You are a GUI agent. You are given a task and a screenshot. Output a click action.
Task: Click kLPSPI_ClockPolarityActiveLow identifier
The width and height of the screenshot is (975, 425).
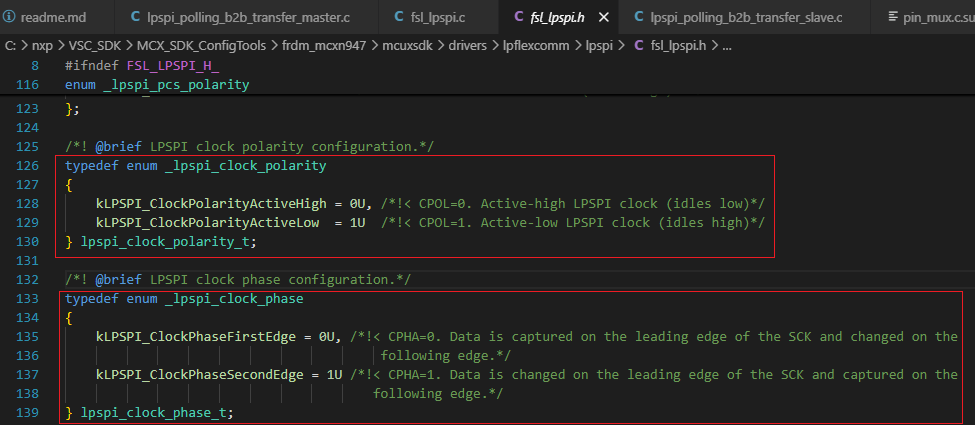point(207,223)
